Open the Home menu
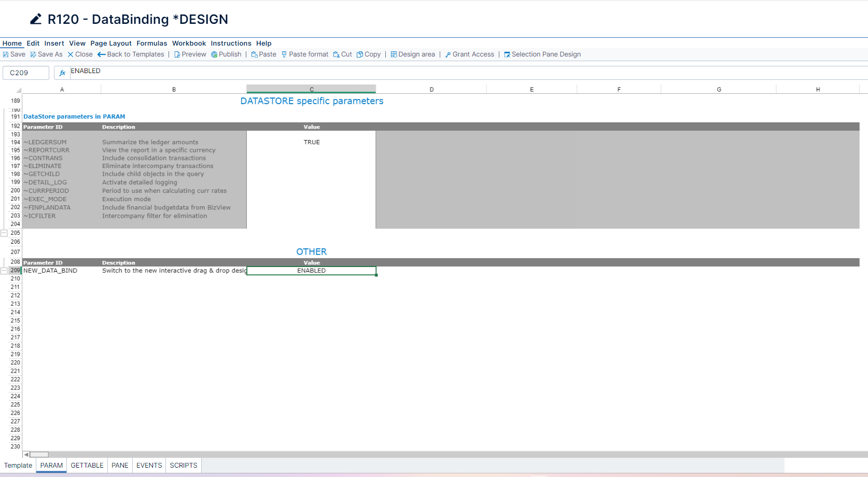Viewport: 868px width, 477px height. [x=12, y=44]
